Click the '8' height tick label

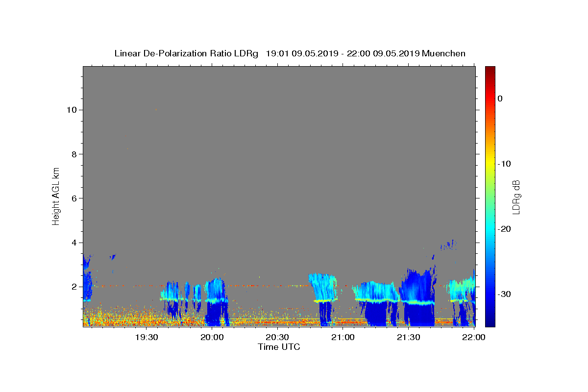point(74,154)
